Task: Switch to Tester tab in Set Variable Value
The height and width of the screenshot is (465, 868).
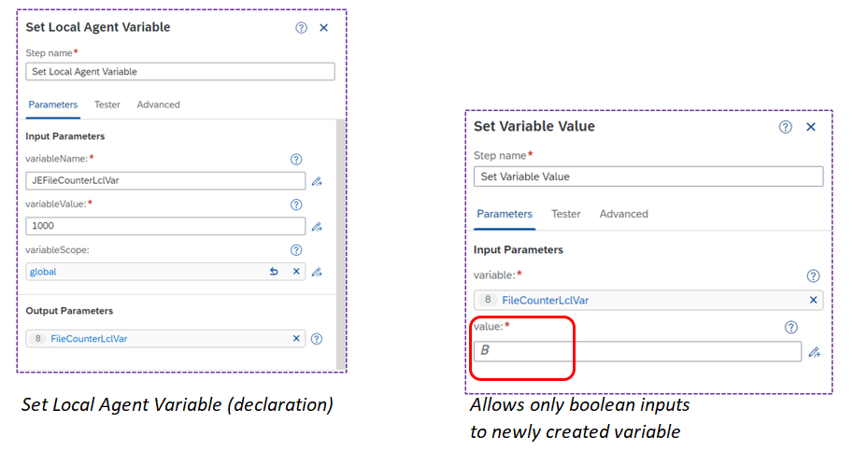Action: pos(566,214)
